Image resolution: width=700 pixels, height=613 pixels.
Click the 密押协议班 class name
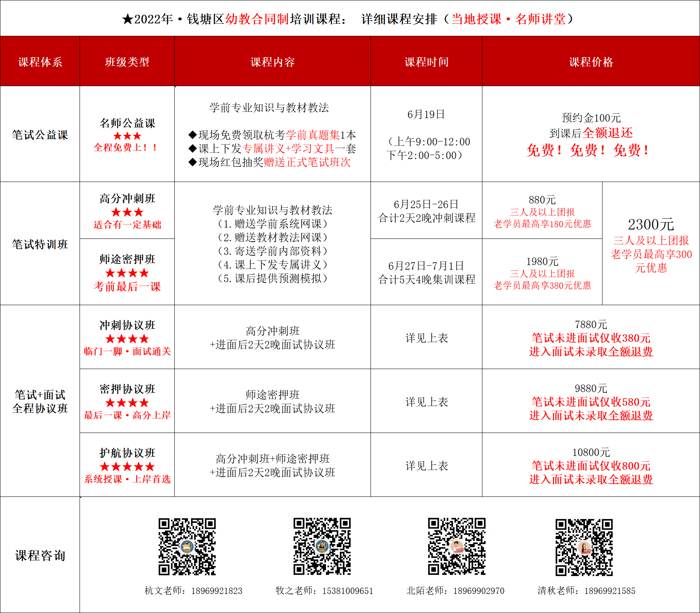tap(127, 389)
